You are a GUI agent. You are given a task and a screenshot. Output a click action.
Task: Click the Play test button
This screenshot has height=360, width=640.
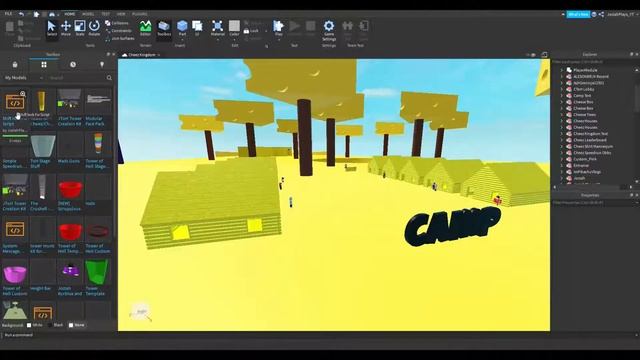coord(278,29)
